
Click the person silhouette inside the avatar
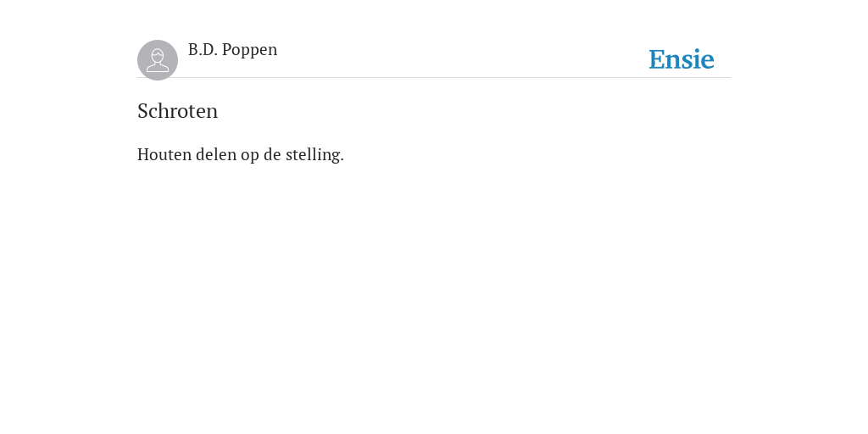tap(158, 60)
